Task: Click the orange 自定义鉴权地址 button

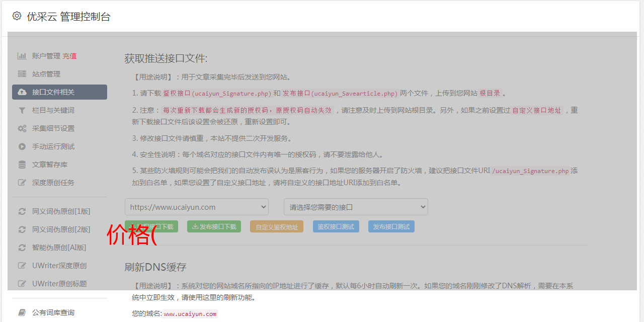Action: coord(276,226)
